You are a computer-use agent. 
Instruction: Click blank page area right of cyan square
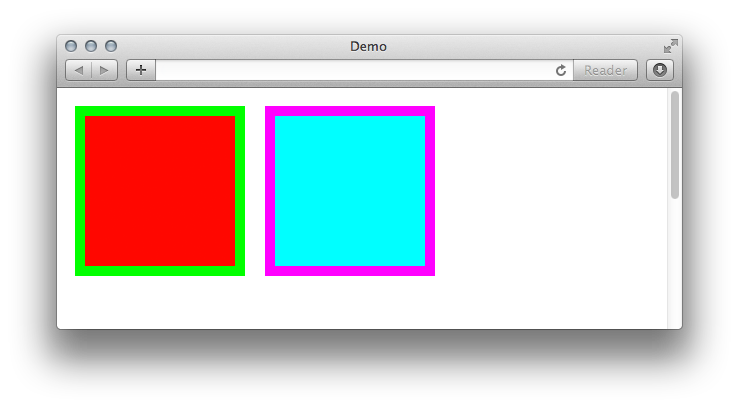point(550,191)
